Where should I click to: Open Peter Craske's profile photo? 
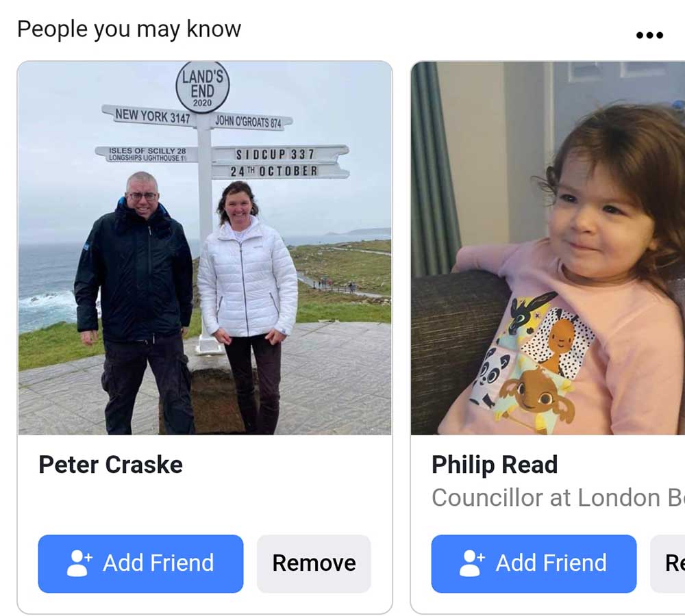click(205, 248)
